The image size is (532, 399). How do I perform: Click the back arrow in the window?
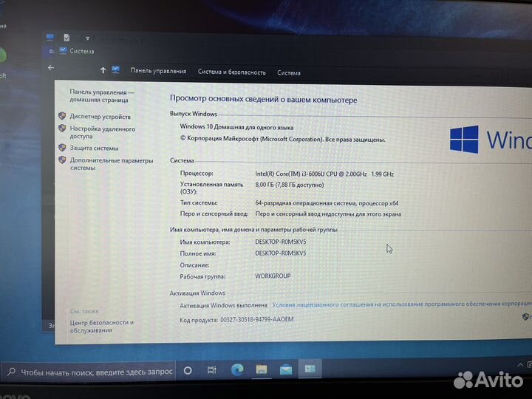(51, 68)
